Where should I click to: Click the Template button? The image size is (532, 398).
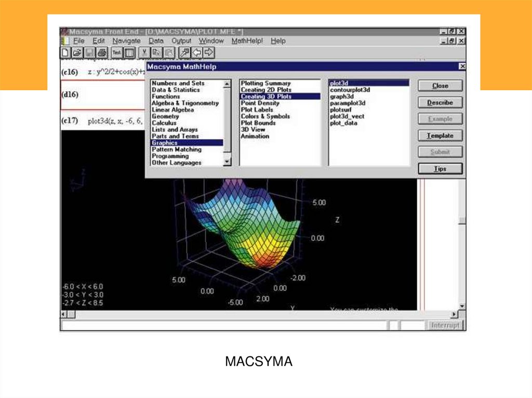[x=440, y=135]
